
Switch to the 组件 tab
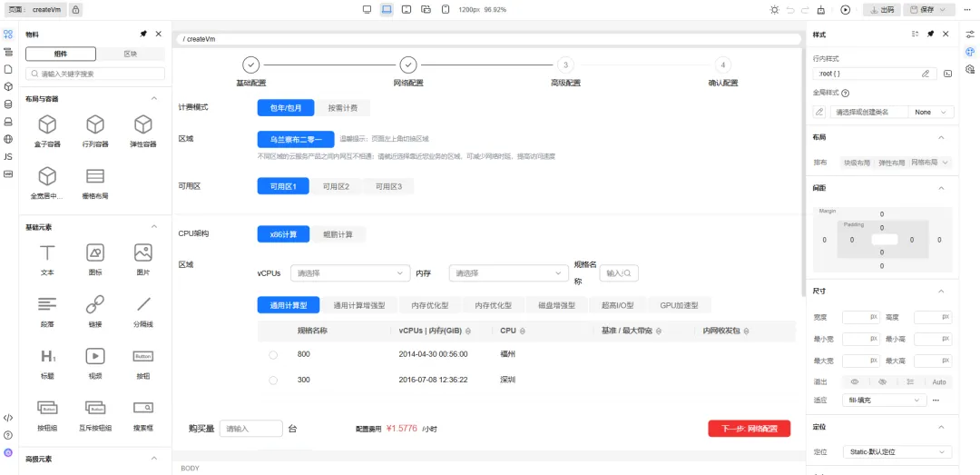(x=61, y=54)
